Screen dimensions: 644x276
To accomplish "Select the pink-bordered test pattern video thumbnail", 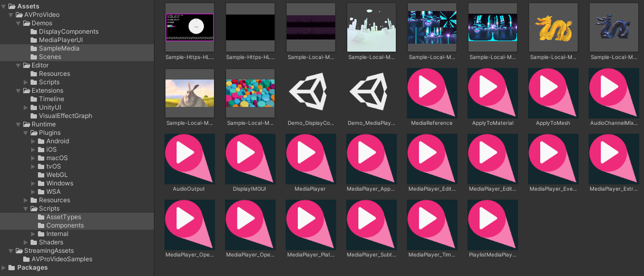I will click(x=189, y=27).
